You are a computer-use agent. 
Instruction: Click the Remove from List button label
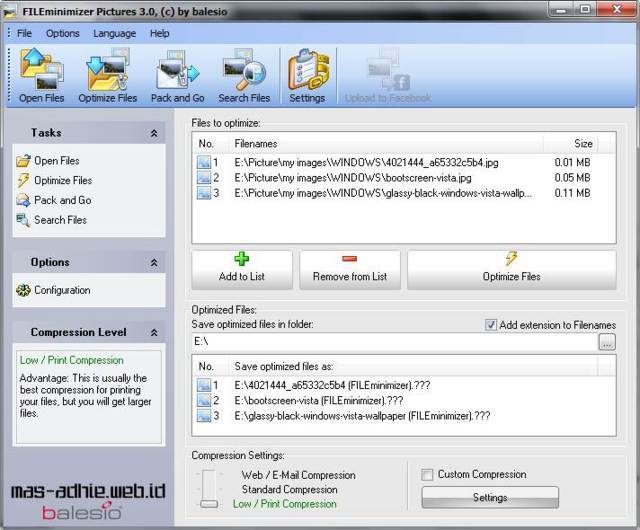[x=350, y=276]
